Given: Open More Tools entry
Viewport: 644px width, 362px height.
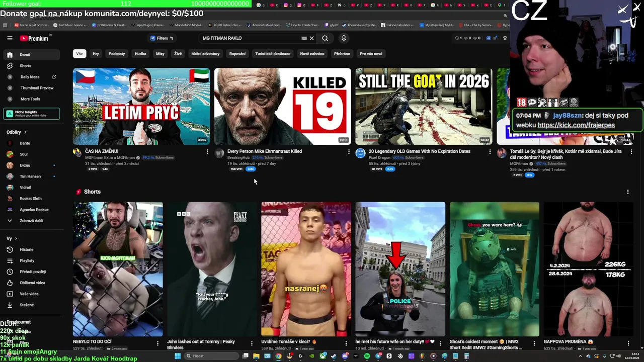Looking at the screenshot, I should point(31,99).
